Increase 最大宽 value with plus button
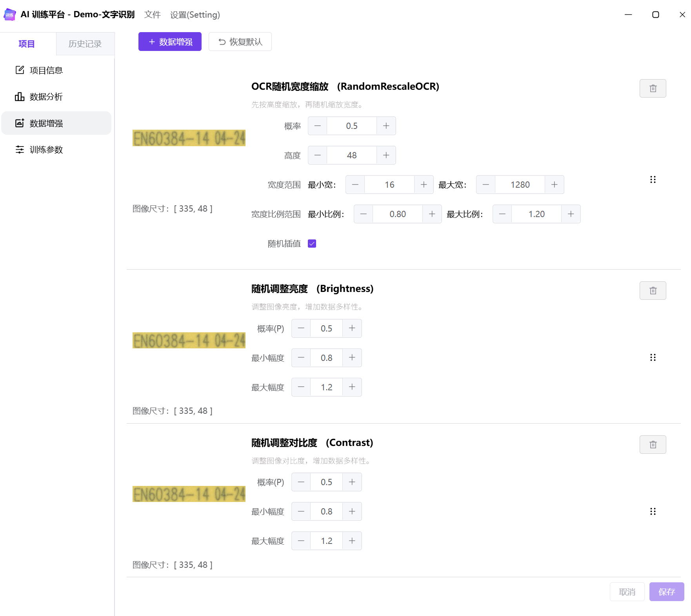This screenshot has width=691, height=616. [554, 185]
